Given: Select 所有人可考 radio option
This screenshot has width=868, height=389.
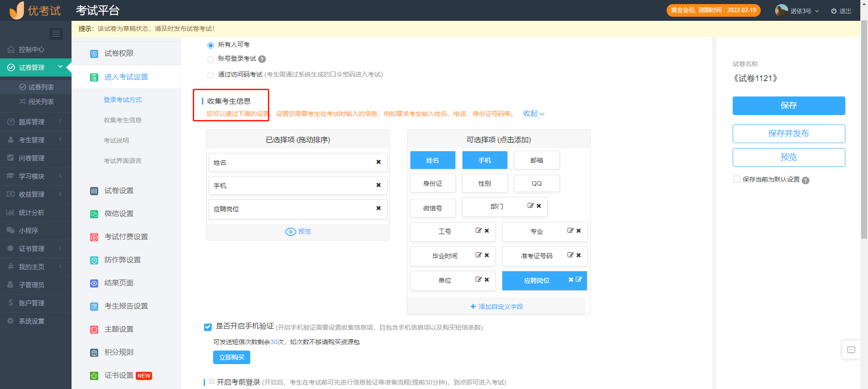Looking at the screenshot, I should [x=210, y=45].
